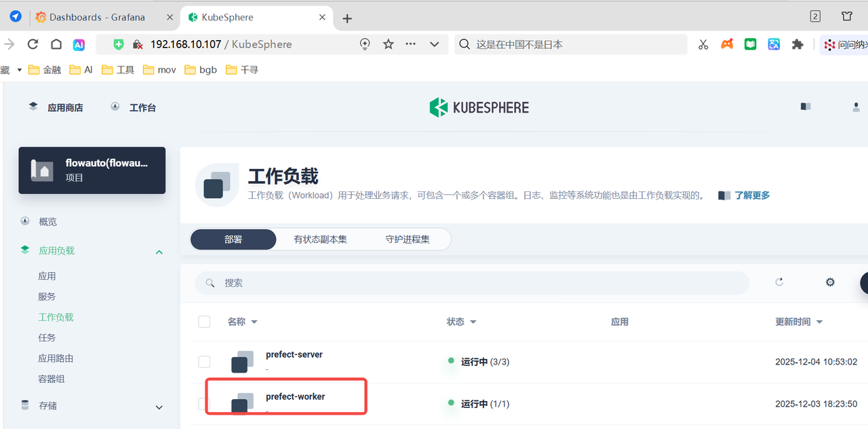The image size is (868, 429).
Task: Open 应用路由 in the sidebar
Action: 56,358
